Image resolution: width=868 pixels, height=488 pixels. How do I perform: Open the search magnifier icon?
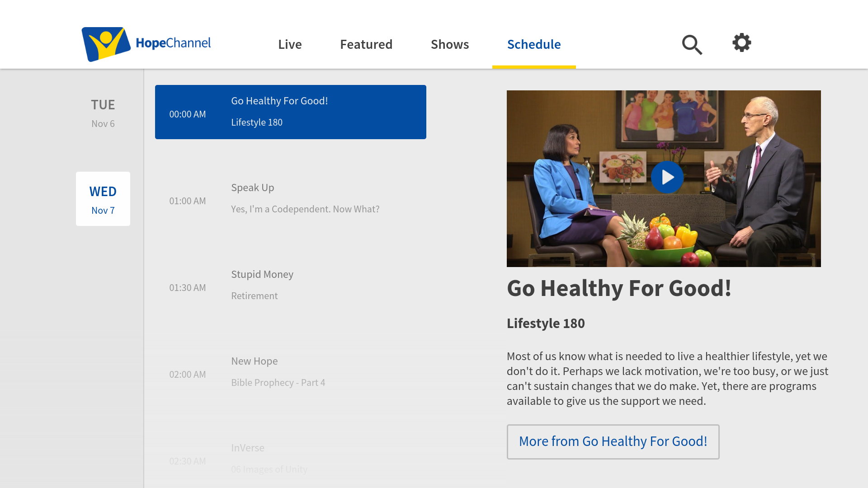point(692,44)
